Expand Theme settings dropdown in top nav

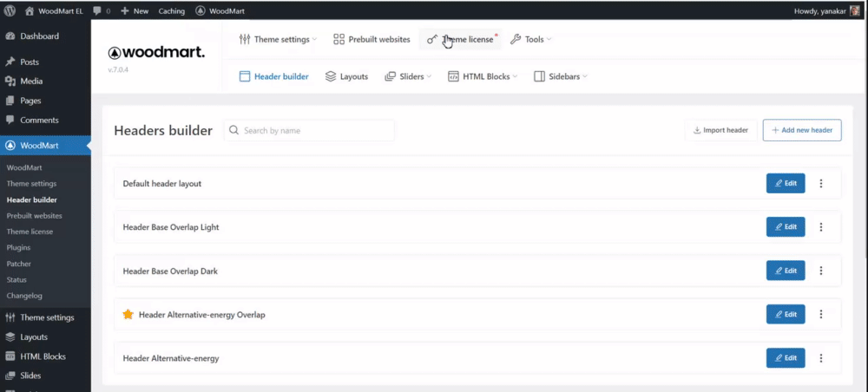pos(314,40)
